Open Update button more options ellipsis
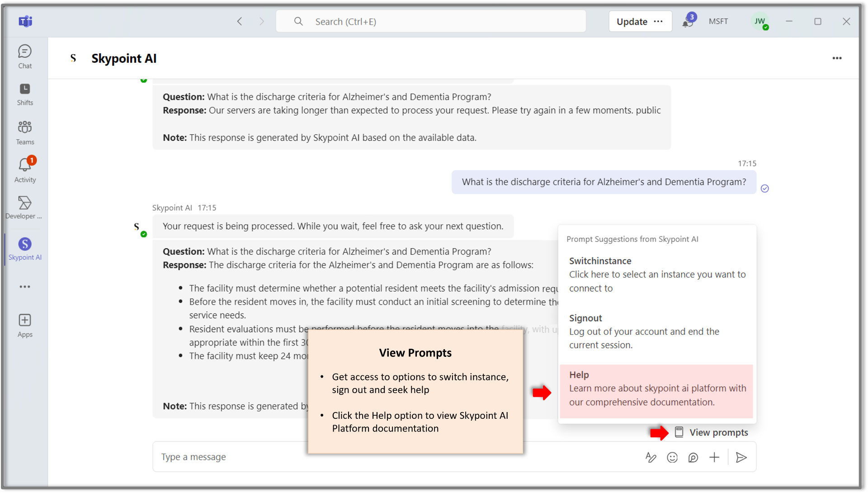This screenshot has height=493, width=868. [x=658, y=21]
